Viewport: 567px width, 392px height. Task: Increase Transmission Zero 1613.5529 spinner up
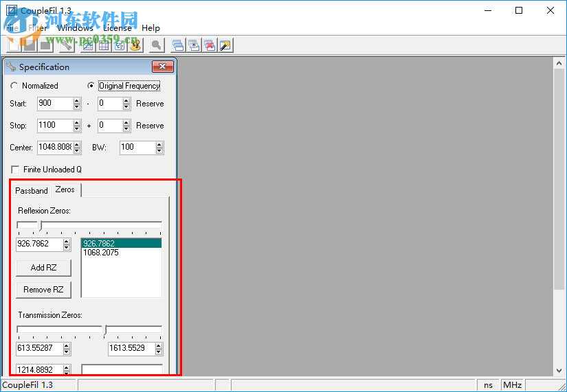point(159,346)
